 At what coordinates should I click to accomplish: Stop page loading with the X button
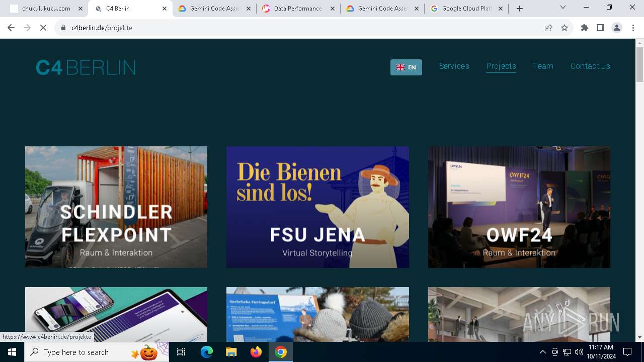[43, 28]
